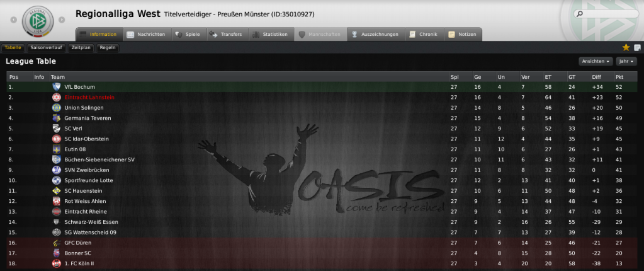Sort table by Team column header
The image size is (644, 271).
[x=57, y=77]
